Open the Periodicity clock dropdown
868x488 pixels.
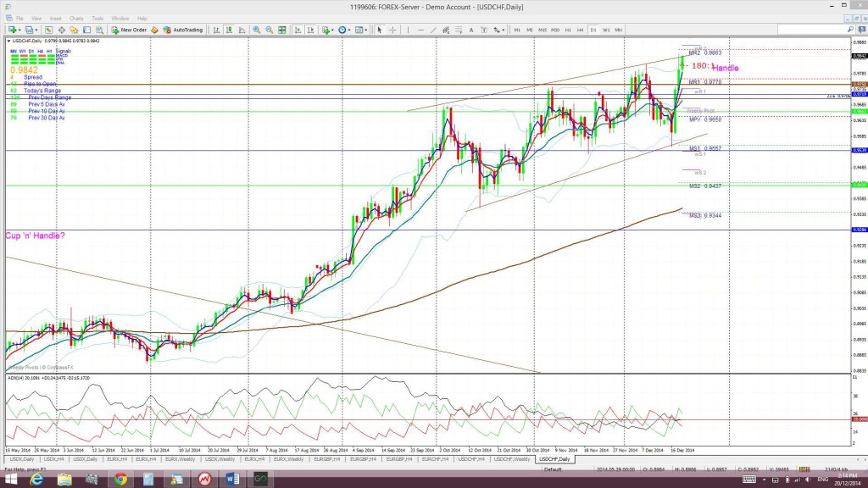[x=344, y=30]
